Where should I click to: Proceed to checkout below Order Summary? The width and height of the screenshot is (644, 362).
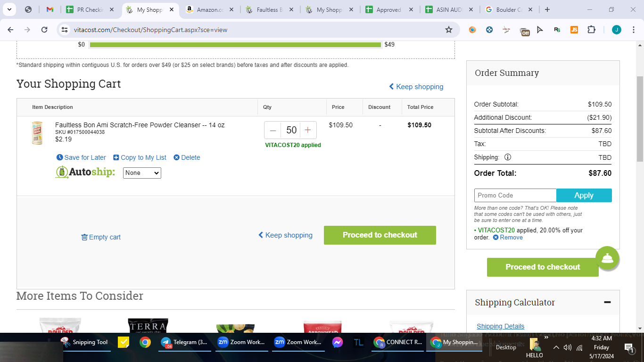click(x=543, y=267)
